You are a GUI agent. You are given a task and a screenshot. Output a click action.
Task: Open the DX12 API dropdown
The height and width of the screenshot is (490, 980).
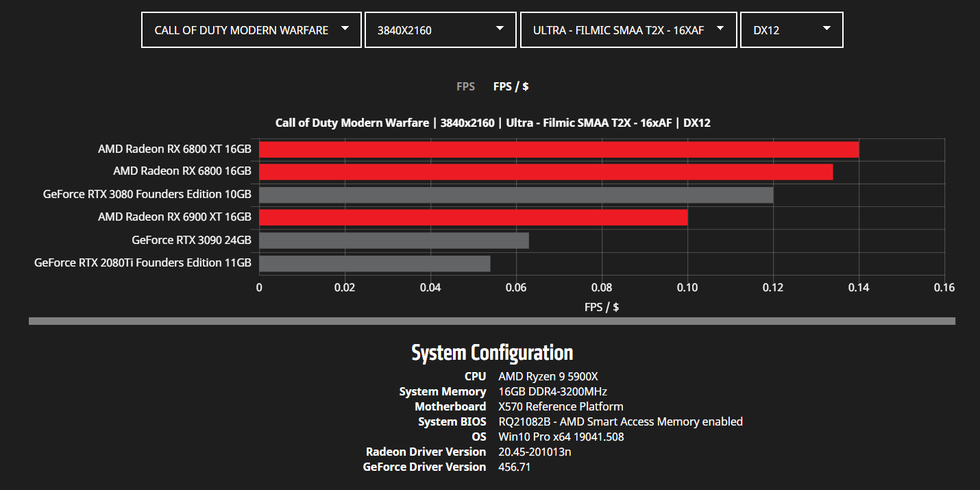pos(792,30)
